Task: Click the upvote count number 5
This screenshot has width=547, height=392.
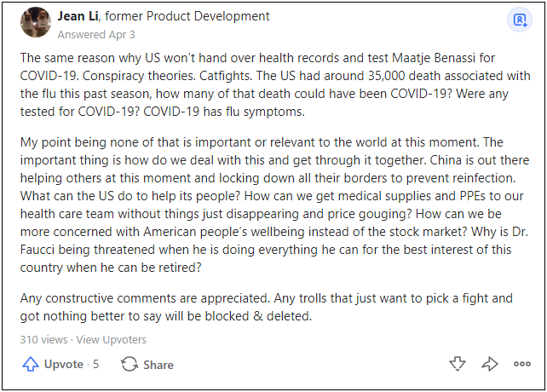Action: [95, 365]
